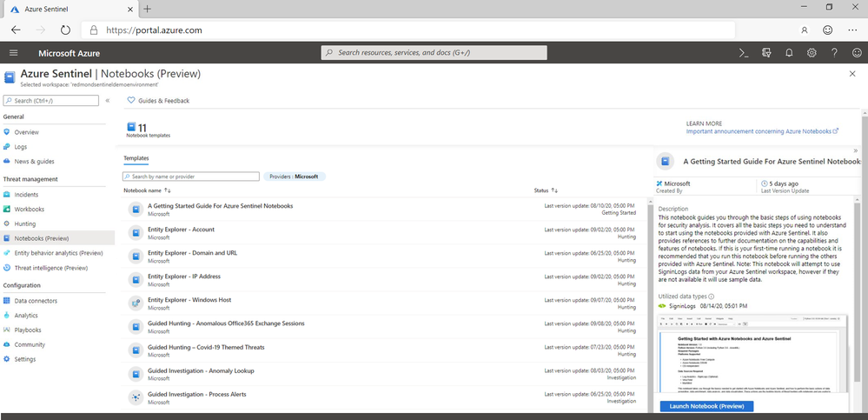Click the Guided Investigation - Process Alerts row icon
This screenshot has width=868, height=420.
tap(136, 397)
